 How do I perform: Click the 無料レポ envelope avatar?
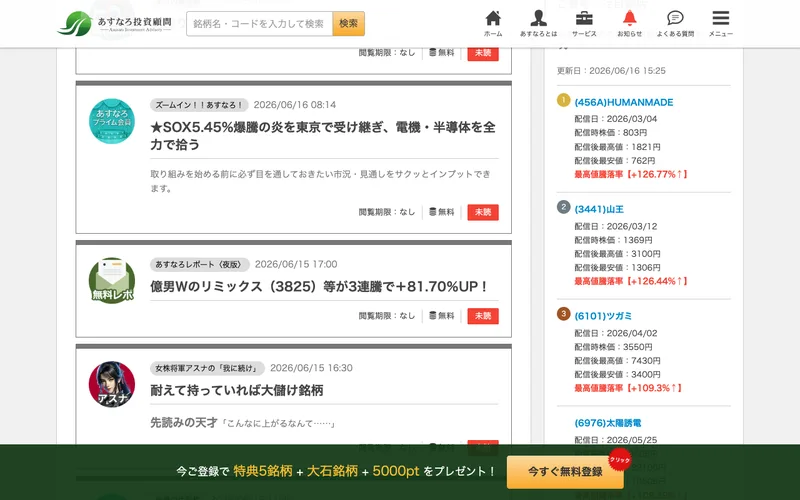coord(112,281)
